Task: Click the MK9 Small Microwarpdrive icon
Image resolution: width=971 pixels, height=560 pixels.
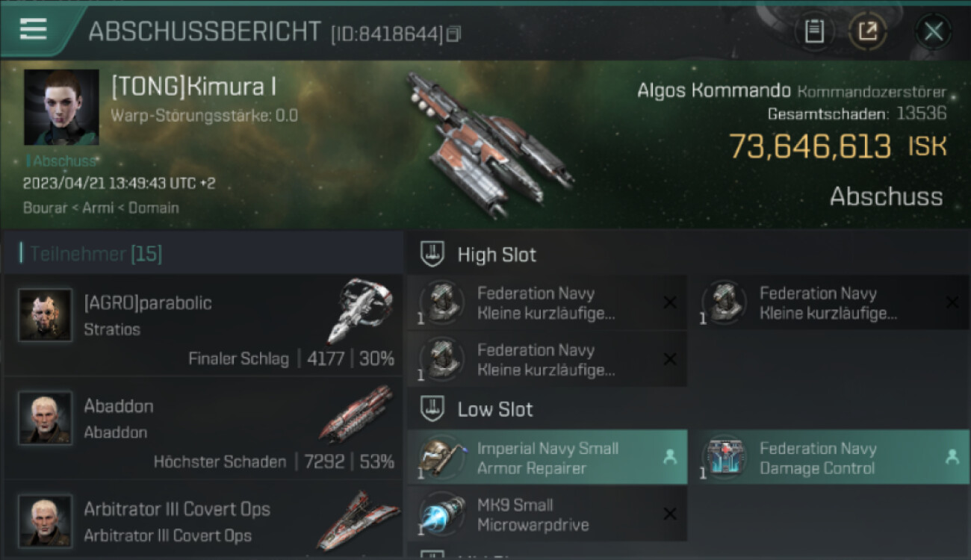Action: pyautogui.click(x=443, y=514)
